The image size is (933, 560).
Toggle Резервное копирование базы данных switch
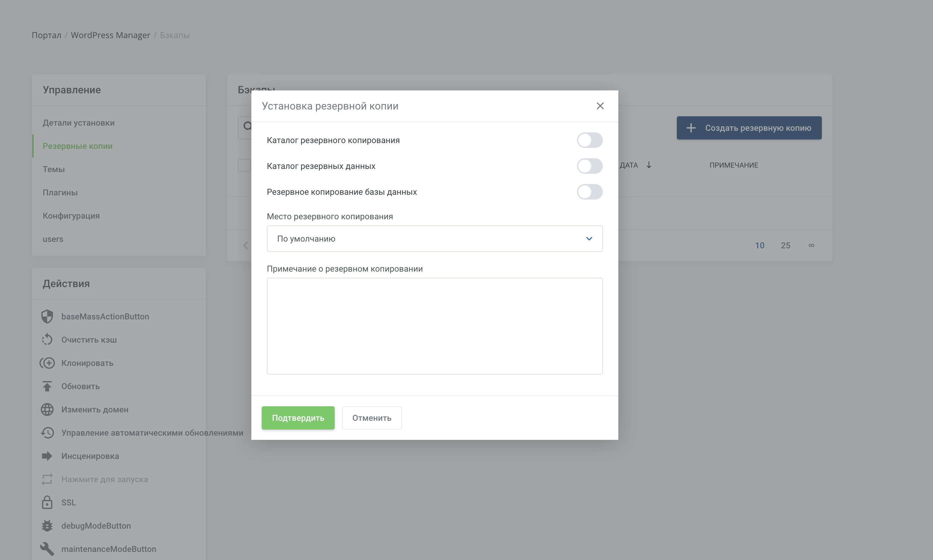click(590, 192)
